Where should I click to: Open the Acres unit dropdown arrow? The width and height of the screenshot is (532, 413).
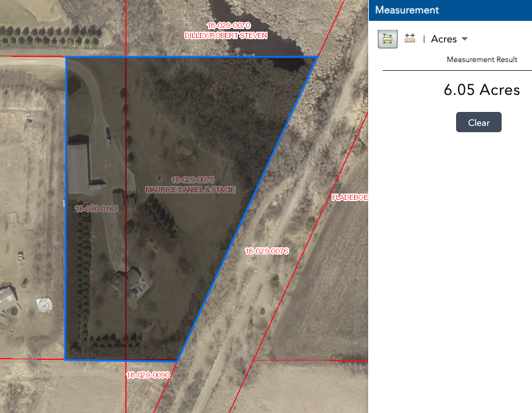pos(465,39)
